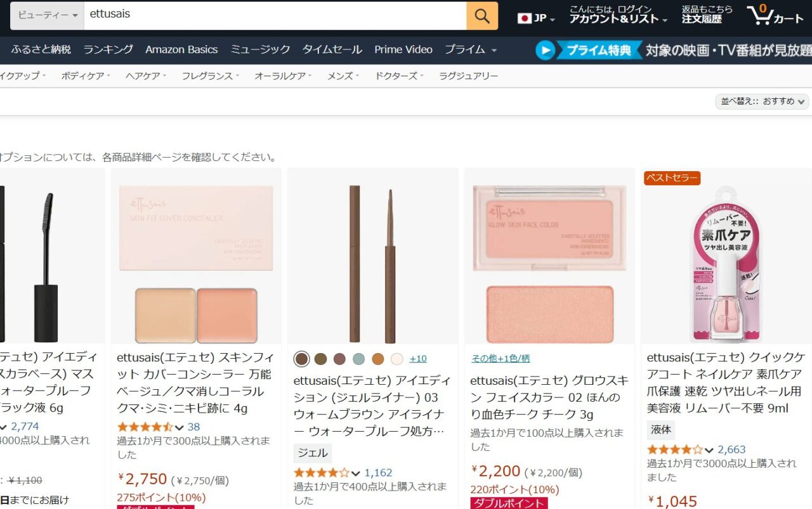Click the 液体 tag on nail coat card
The image size is (812, 509).
pyautogui.click(x=660, y=430)
